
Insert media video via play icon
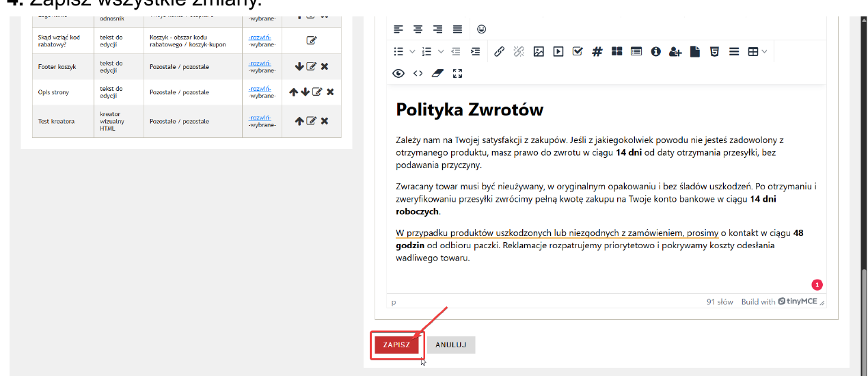(558, 51)
